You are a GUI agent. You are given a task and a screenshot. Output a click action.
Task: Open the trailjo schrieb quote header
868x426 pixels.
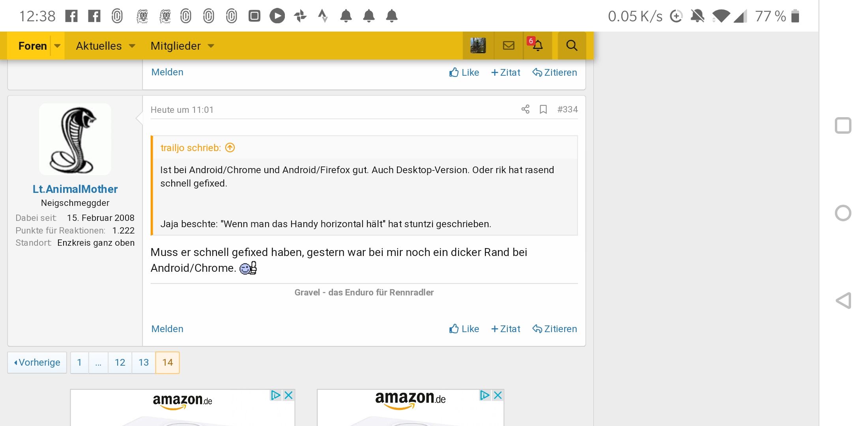click(x=191, y=148)
